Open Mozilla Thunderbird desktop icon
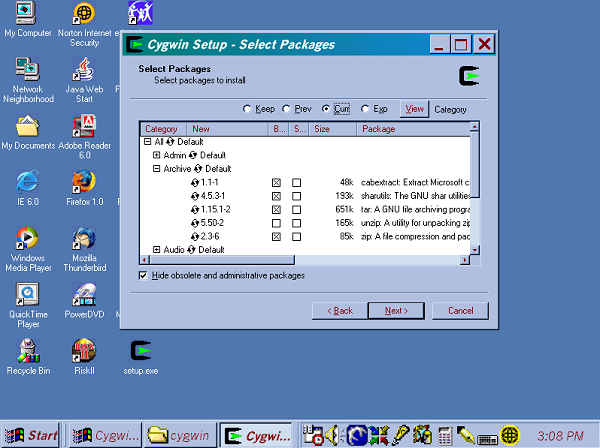This screenshot has width=600, height=448. tap(85, 249)
